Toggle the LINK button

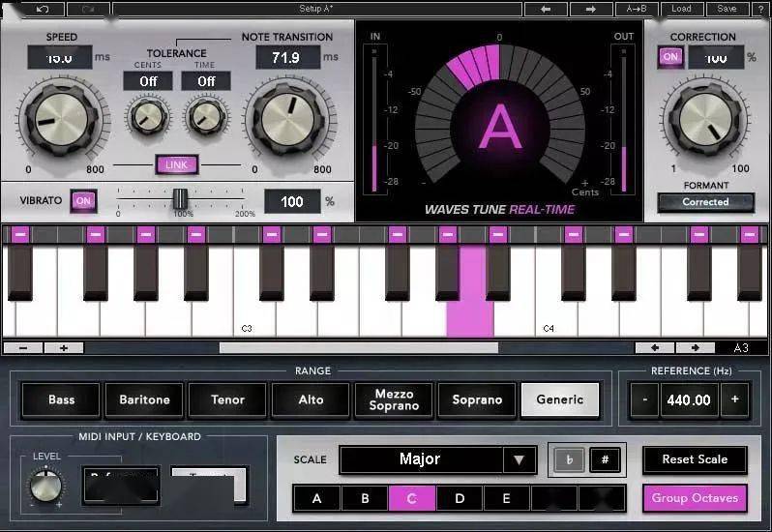pyautogui.click(x=177, y=164)
